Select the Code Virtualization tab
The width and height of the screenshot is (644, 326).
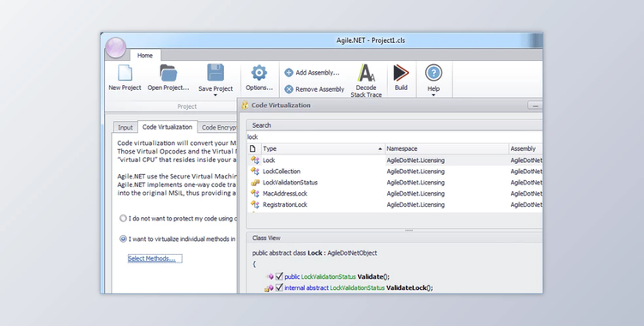pos(167,127)
